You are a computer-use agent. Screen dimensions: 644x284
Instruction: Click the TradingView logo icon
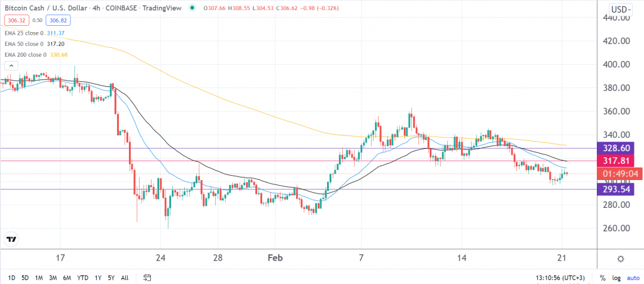[11, 239]
